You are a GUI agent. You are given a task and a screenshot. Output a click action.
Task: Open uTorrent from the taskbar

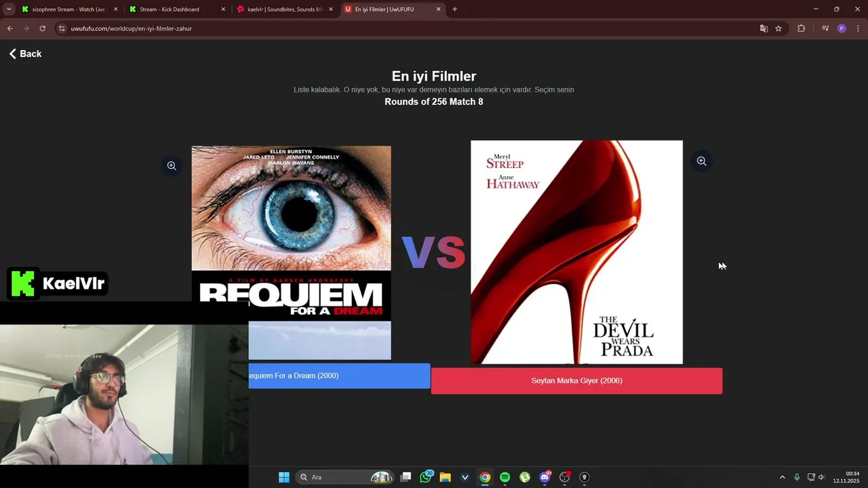pos(525,477)
